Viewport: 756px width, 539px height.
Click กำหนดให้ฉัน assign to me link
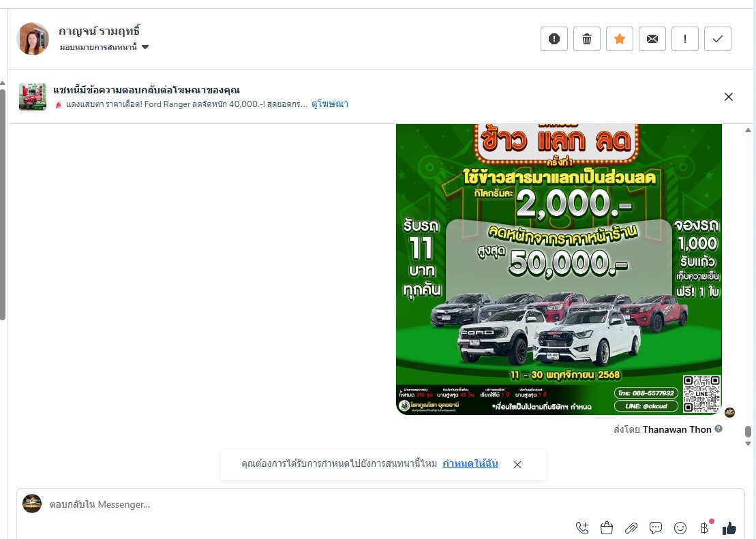pyautogui.click(x=470, y=464)
